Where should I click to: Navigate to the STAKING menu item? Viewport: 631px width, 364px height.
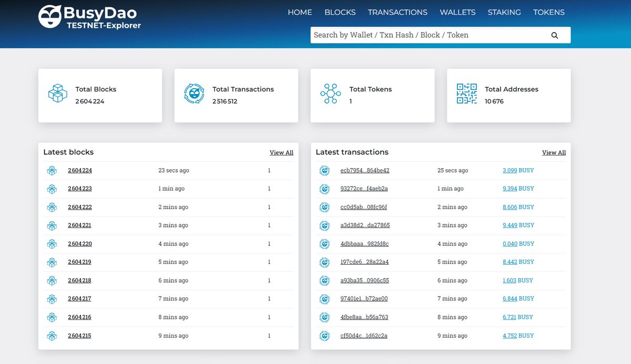point(504,12)
